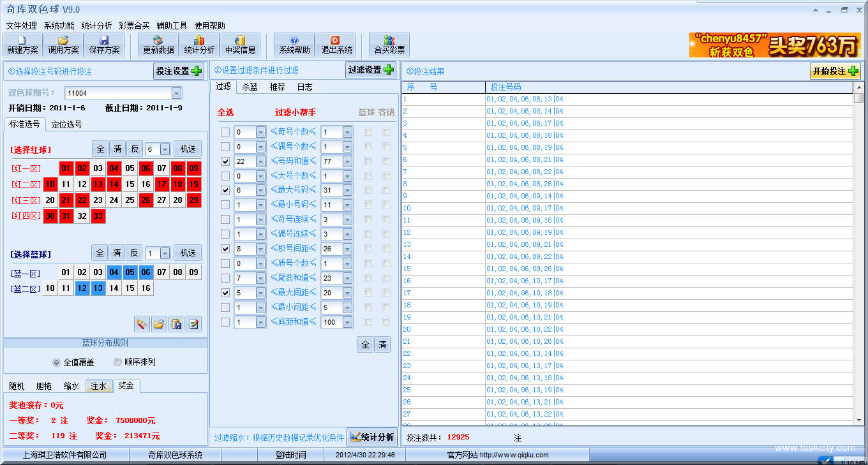Save the plan with 保存方案 icon
868x465 pixels.
[105, 45]
